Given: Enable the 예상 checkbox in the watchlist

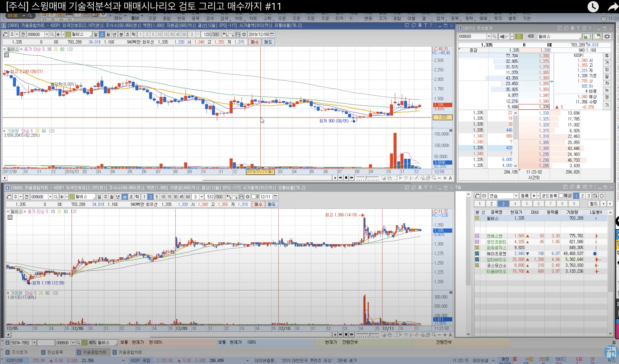Looking at the screenshot, I should pyautogui.click(x=561, y=196).
